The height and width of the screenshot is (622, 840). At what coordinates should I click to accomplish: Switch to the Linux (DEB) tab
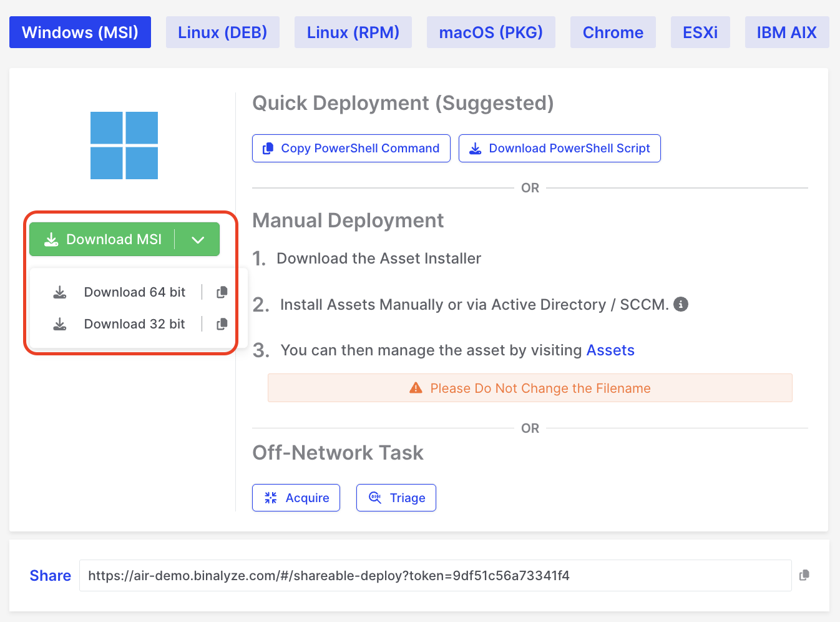[x=222, y=32]
